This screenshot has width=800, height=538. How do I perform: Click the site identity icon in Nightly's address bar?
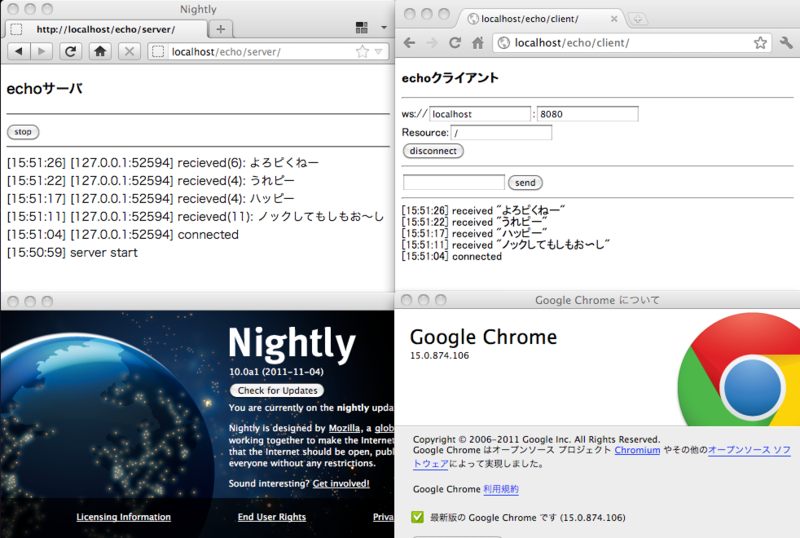coord(158,52)
